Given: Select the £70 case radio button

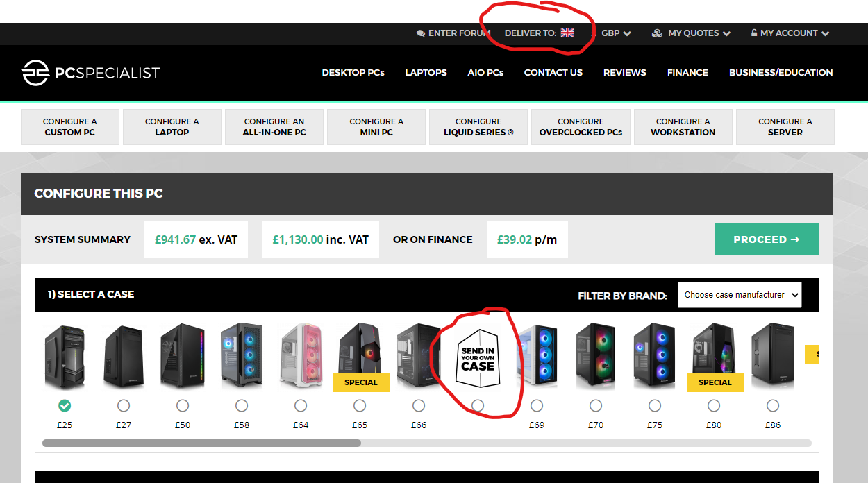Looking at the screenshot, I should pos(596,405).
